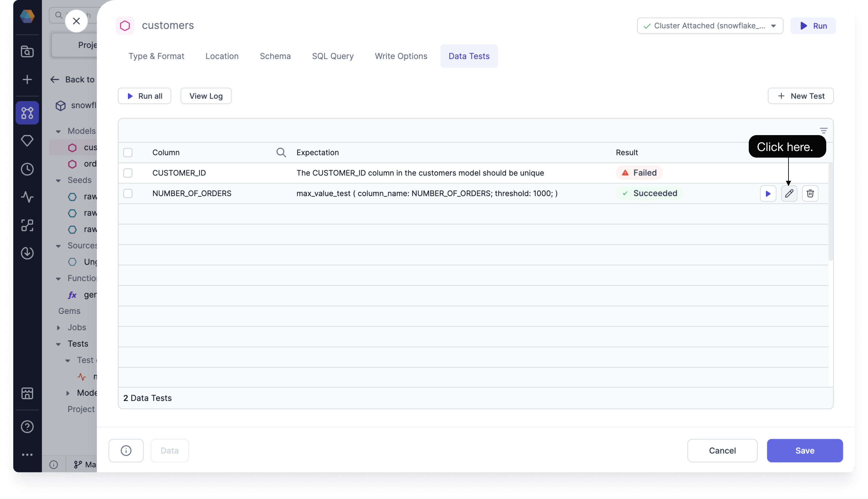Click the filter icon in tests table header
This screenshot has width=868, height=499.
click(x=824, y=130)
